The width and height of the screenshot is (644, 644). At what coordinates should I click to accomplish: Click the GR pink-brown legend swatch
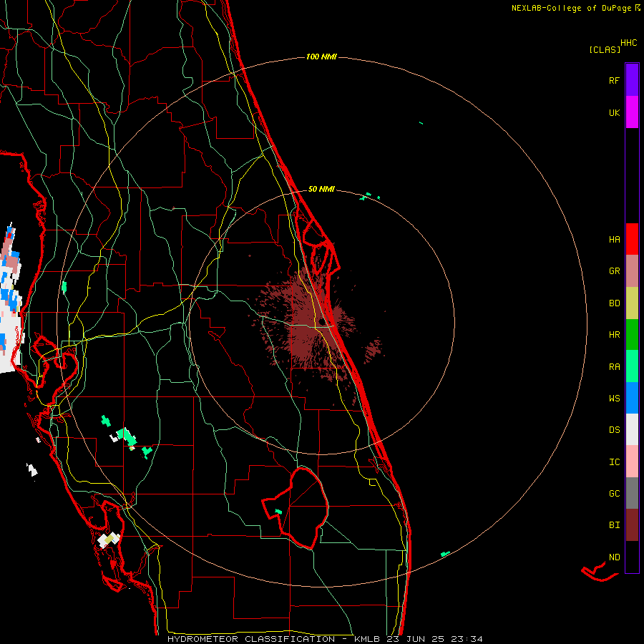coord(632,271)
